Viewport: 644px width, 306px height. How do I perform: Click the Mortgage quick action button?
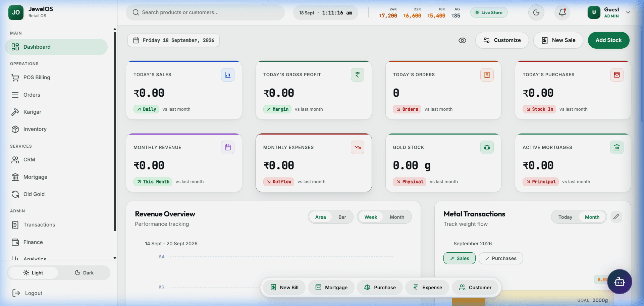pos(331,288)
